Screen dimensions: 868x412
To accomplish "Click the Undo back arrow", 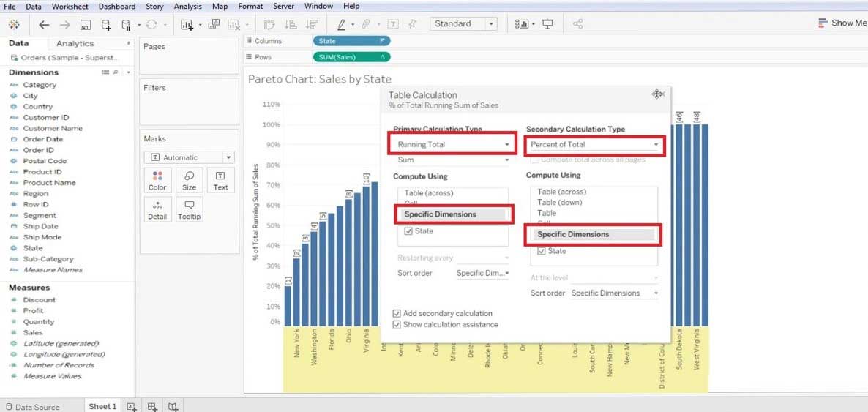I will click(44, 25).
